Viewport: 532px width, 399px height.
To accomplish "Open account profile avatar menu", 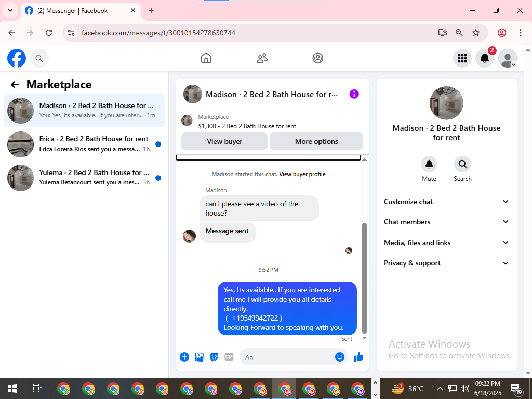I will pyautogui.click(x=507, y=58).
